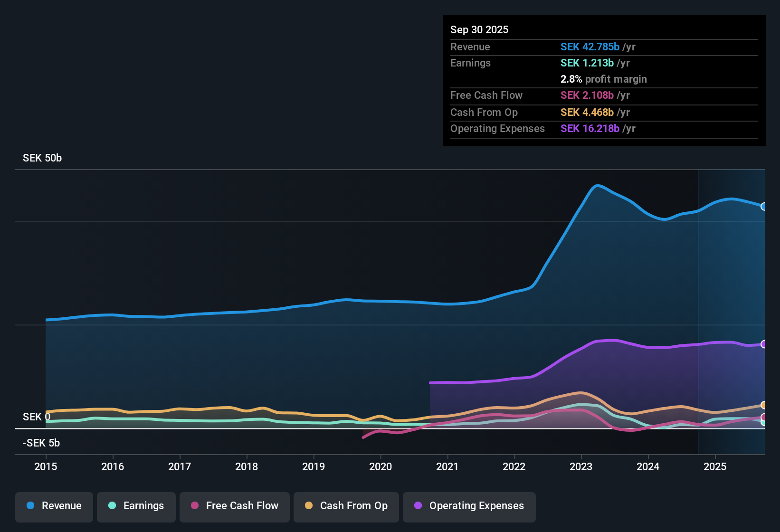
Task: Select the Revenue endpoint marker on the chart
Action: (x=764, y=207)
